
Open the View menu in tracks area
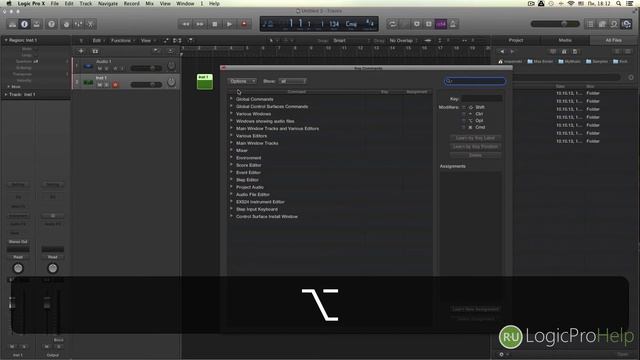click(x=147, y=40)
